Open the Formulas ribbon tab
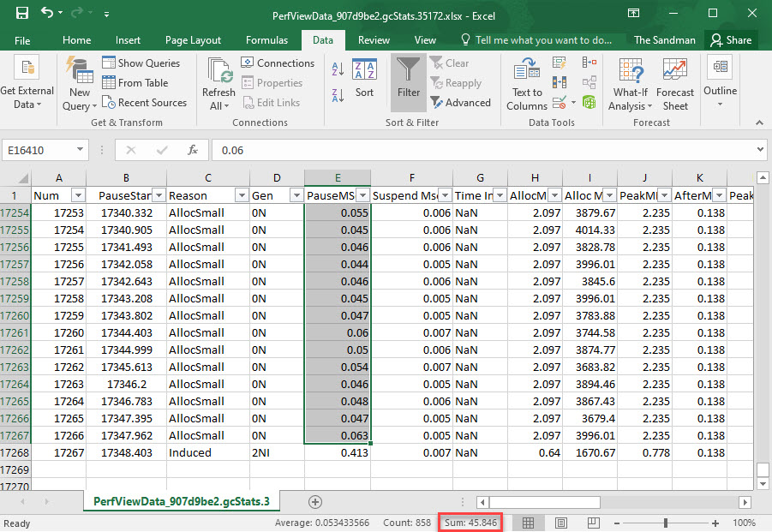The width and height of the screenshot is (772, 532). coord(266,40)
